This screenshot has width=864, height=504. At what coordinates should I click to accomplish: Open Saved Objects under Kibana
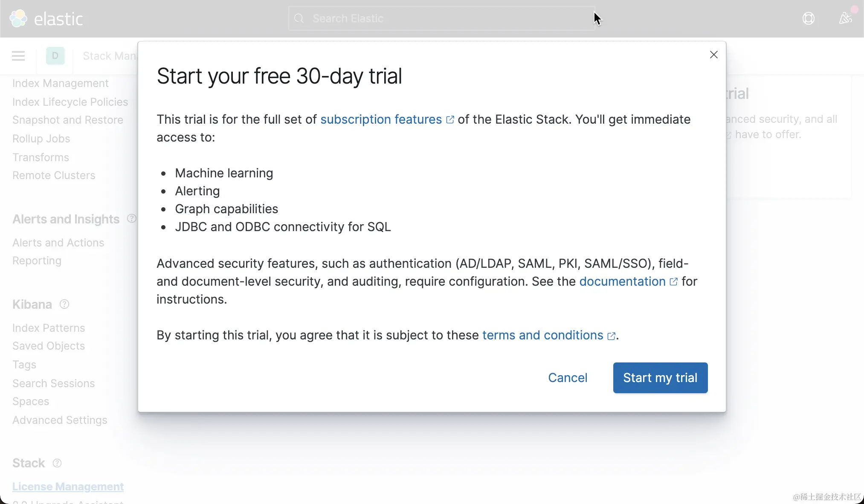pyautogui.click(x=49, y=346)
